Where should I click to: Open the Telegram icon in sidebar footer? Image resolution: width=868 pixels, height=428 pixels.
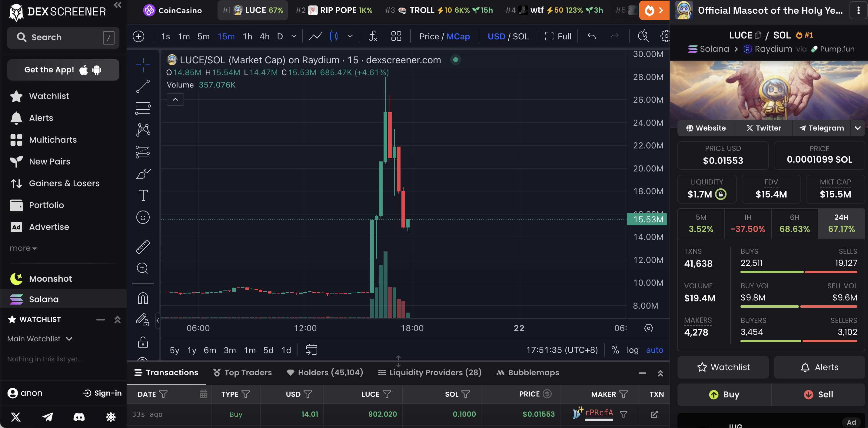tap(48, 417)
